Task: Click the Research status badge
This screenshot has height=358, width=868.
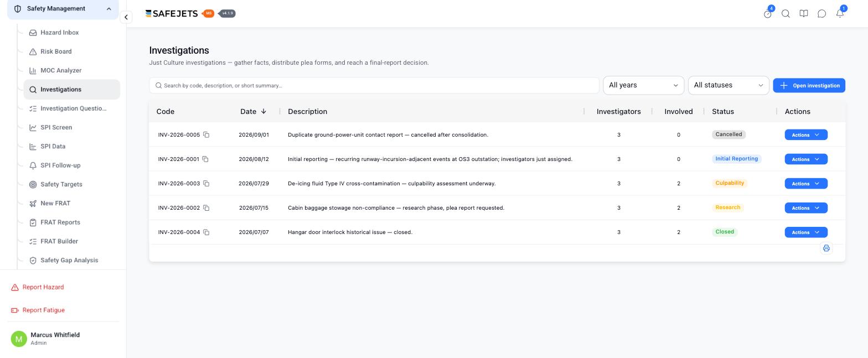Action: [727, 207]
